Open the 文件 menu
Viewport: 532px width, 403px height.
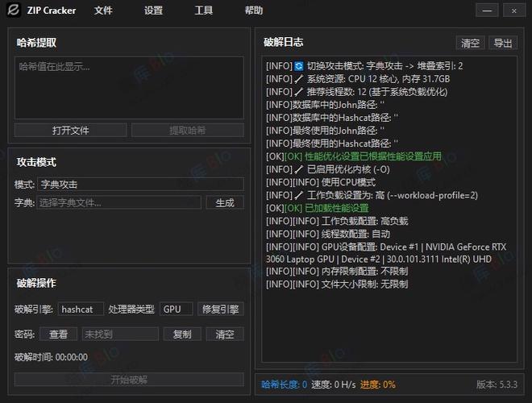click(103, 10)
